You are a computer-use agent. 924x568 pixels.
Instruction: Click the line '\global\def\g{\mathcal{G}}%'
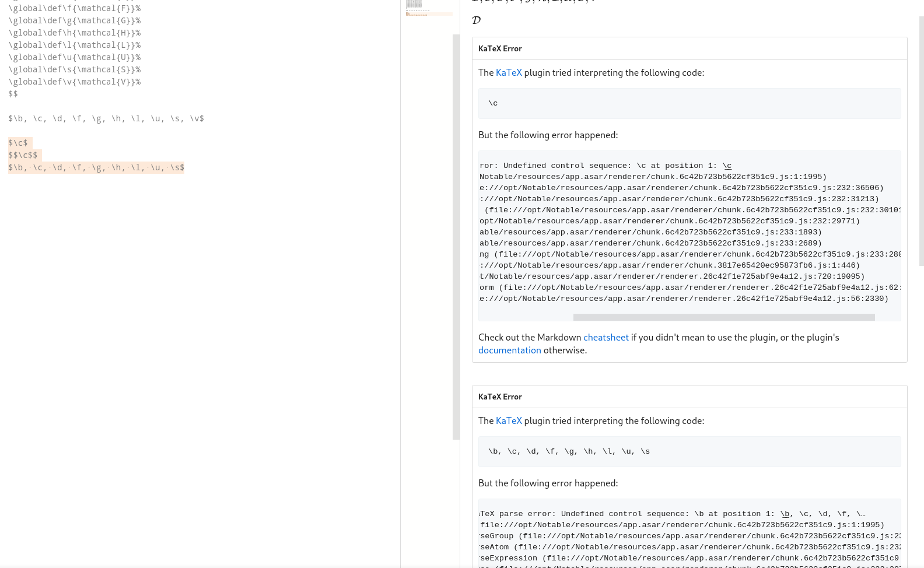(75, 20)
